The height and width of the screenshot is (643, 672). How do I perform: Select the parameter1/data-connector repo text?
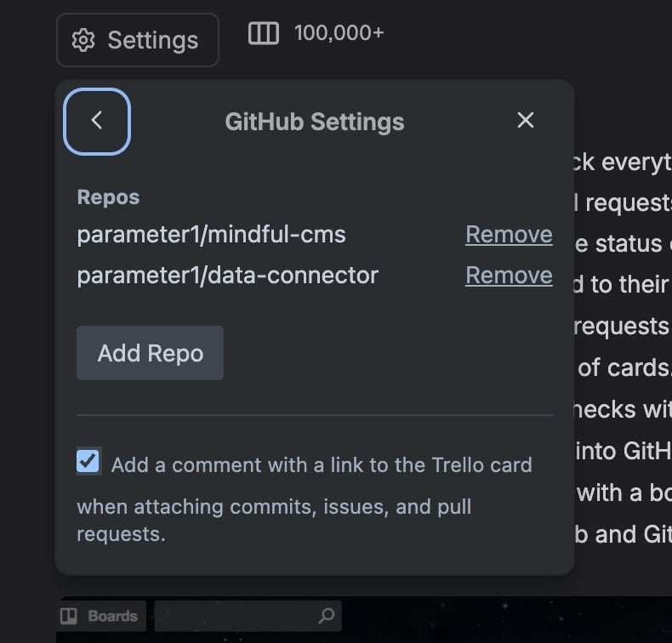tap(228, 276)
